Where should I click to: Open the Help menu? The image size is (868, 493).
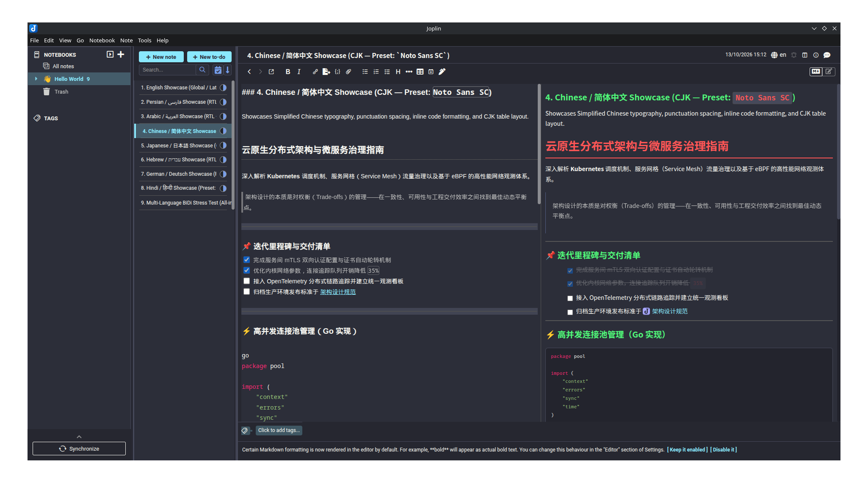click(163, 40)
